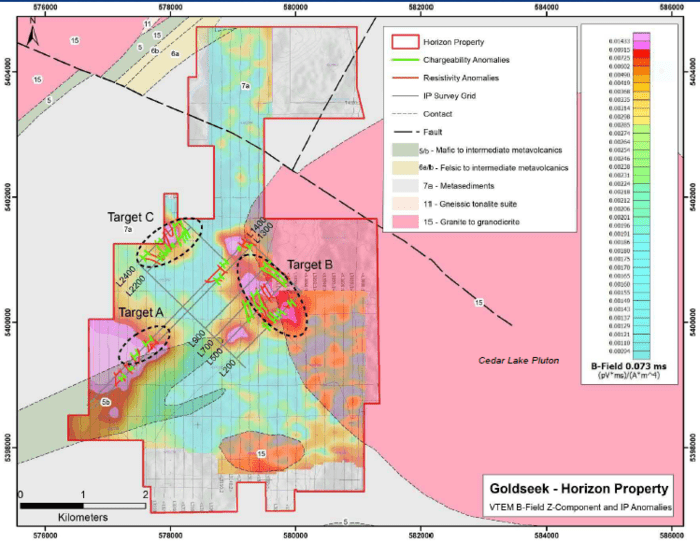Viewport: 700px width, 543px height.
Task: Click the 5404000 northing on the right axis
Action: [692, 71]
